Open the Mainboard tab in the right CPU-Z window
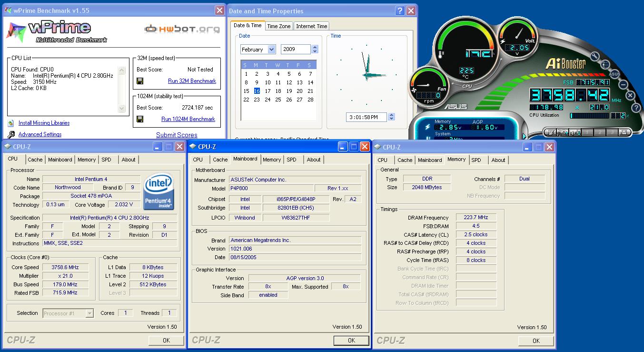 pos(430,160)
